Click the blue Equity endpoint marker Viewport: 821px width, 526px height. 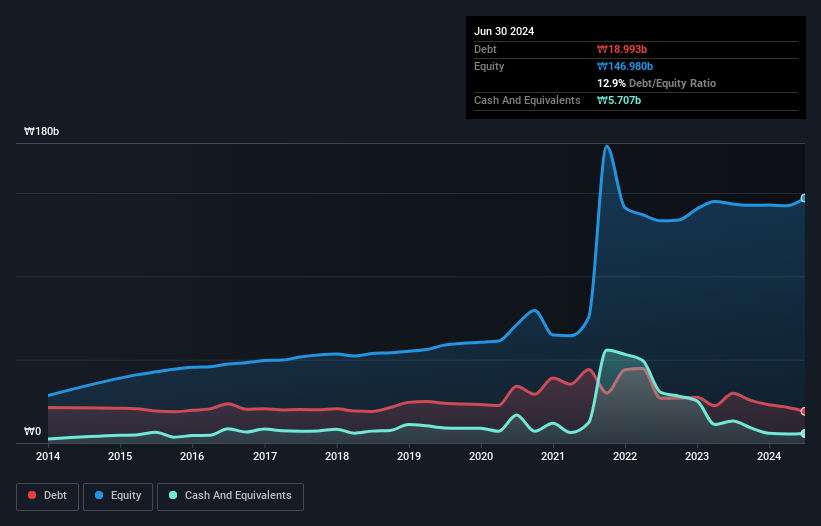(x=804, y=198)
